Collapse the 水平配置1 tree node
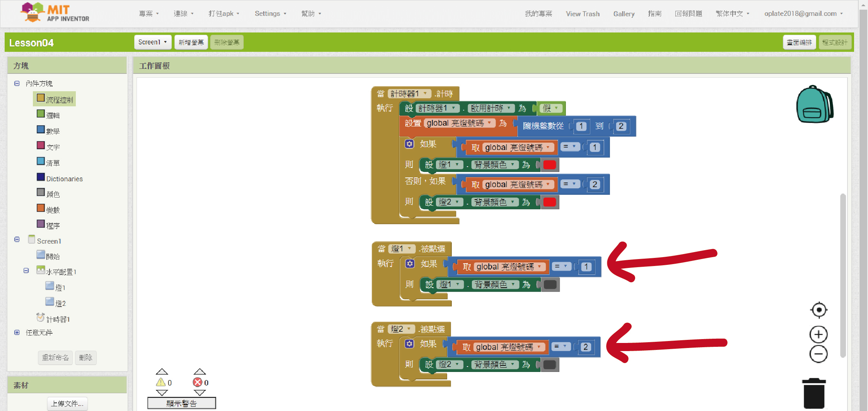 (x=26, y=271)
